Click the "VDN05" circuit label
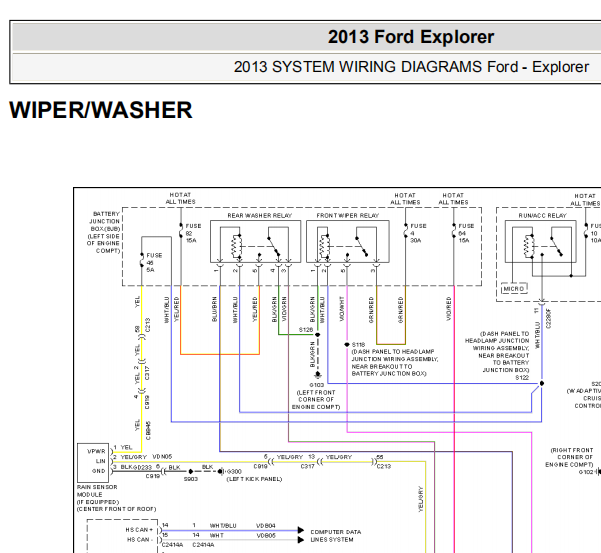Image resolution: width=601 pixels, height=553 pixels. [x=162, y=457]
